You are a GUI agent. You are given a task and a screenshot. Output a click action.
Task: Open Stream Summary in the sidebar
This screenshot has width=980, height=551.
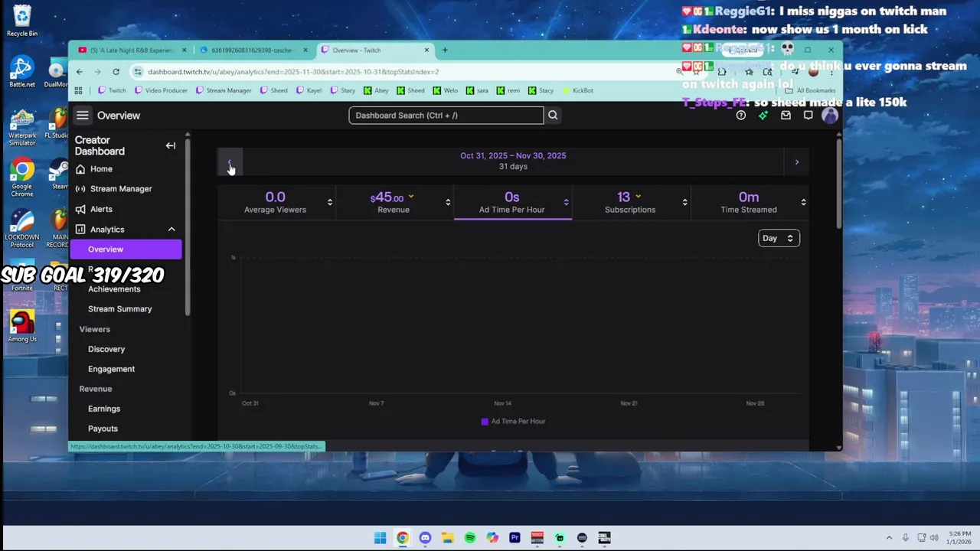tap(119, 309)
